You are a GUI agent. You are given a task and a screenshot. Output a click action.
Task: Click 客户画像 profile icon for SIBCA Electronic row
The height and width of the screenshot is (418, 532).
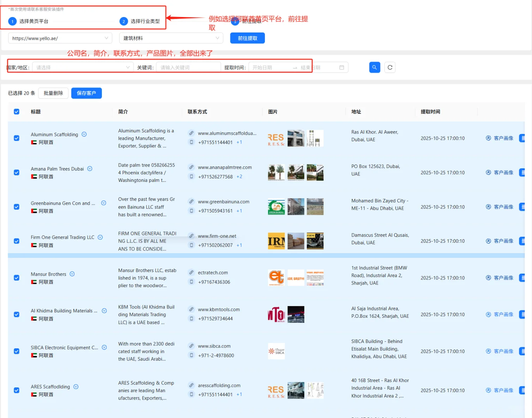489,351
